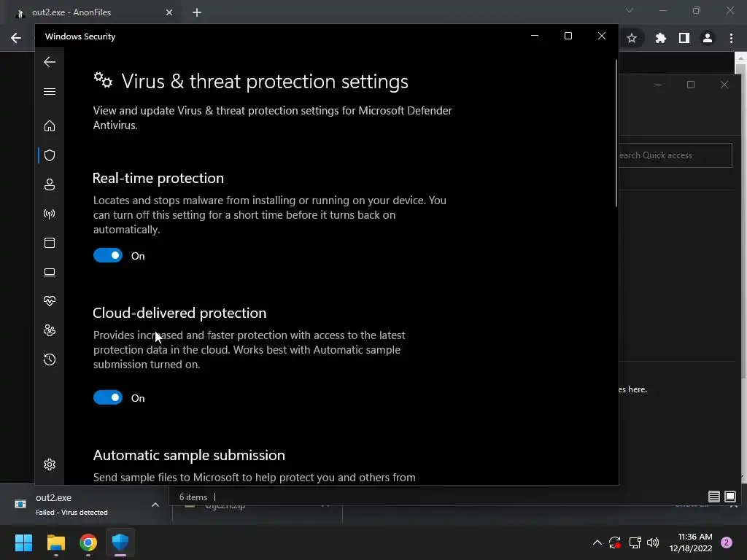Click Chrome page vertical scrollbar
Image resolution: width=747 pixels, height=560 pixels.
[740, 69]
